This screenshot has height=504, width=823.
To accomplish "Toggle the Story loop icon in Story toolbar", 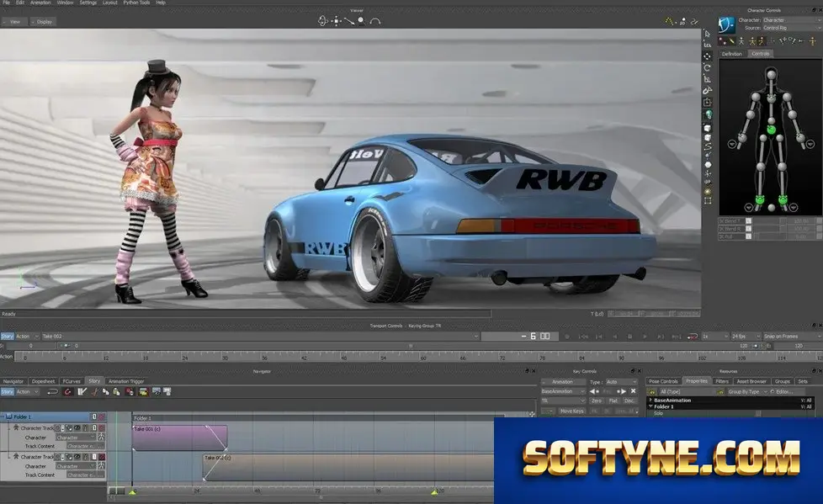I will [52, 391].
